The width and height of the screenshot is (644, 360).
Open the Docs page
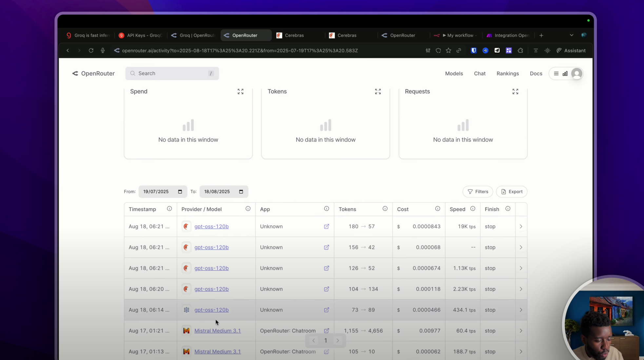[x=536, y=74]
